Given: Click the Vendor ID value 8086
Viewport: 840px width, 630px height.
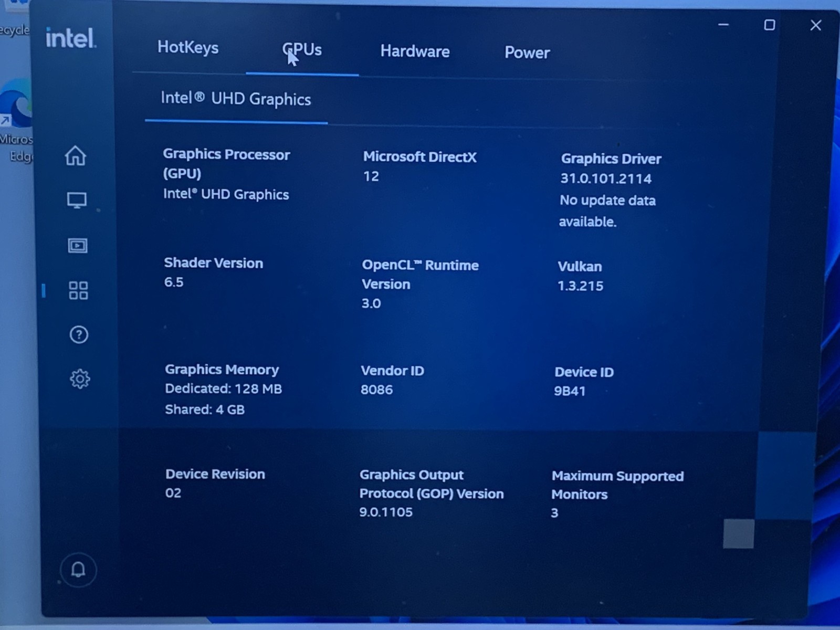Looking at the screenshot, I should 376,390.
